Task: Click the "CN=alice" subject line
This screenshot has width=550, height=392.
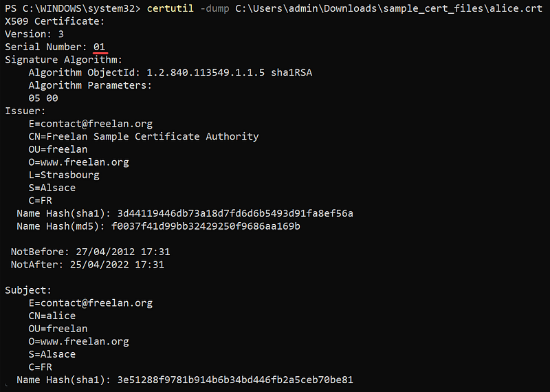Action: click(52, 316)
